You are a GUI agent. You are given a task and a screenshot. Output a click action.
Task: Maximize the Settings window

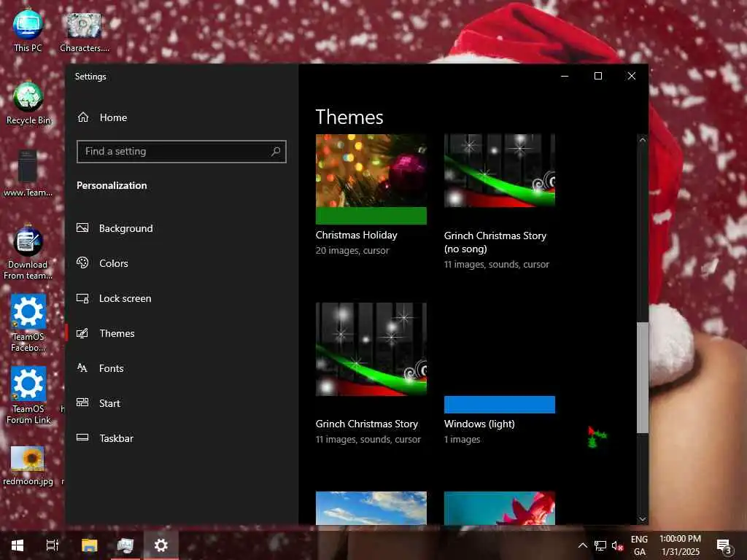click(x=598, y=76)
